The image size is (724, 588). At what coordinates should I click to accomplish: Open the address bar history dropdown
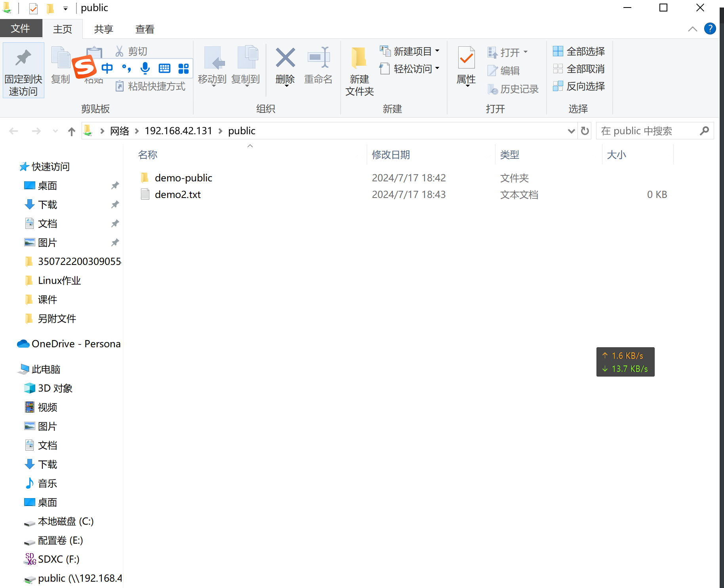571,131
